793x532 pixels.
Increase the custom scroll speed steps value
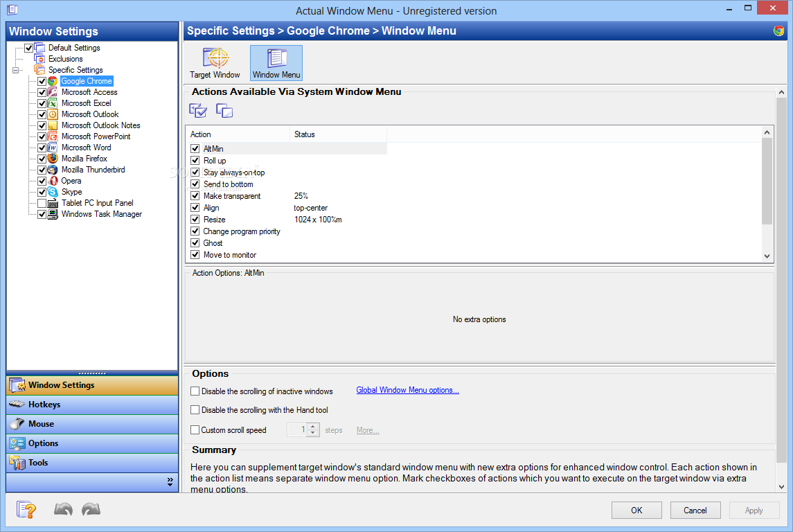[x=313, y=427]
